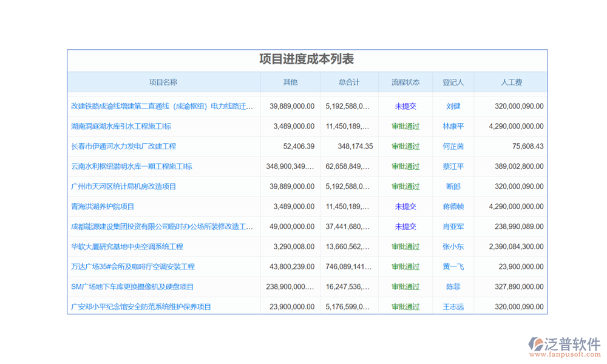The height and width of the screenshot is (364, 607).
Task: Select the 云南水利枢纽潜明水库一期工程施工I标 project
Action: pos(131,166)
